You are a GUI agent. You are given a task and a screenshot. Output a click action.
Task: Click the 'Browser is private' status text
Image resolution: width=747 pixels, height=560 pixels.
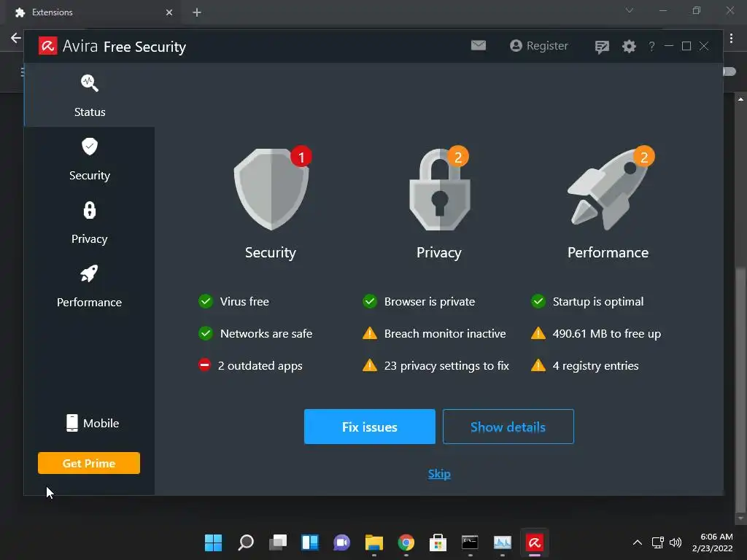(x=430, y=301)
